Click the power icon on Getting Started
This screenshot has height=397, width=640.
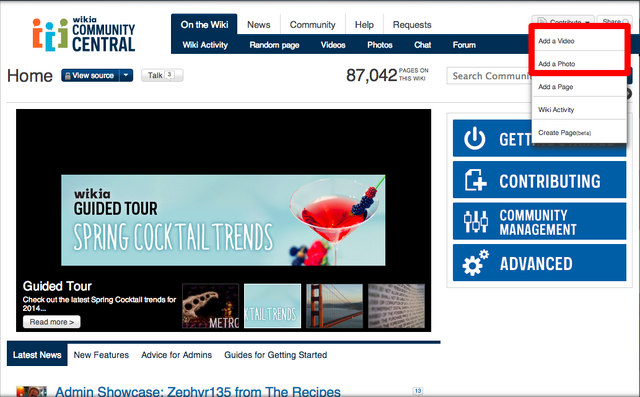(x=474, y=138)
